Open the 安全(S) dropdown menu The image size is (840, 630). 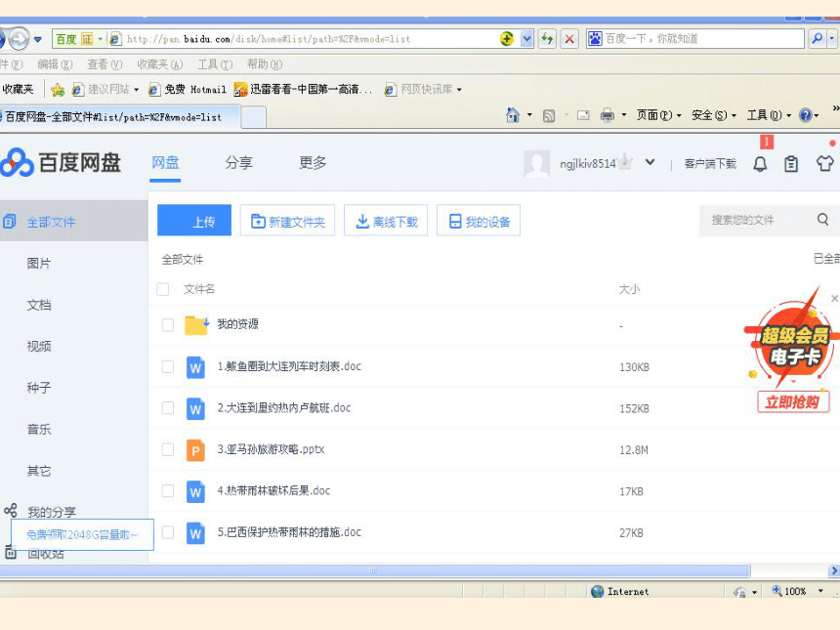(x=714, y=115)
